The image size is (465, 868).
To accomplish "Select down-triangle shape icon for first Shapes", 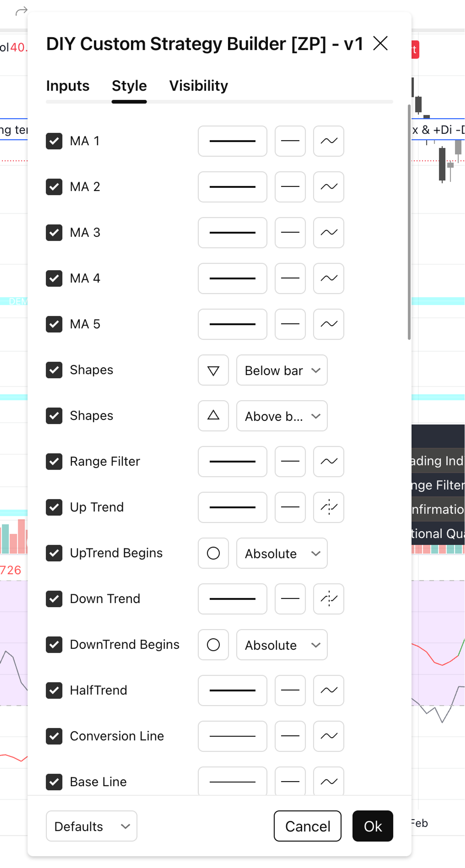I will [x=213, y=370].
